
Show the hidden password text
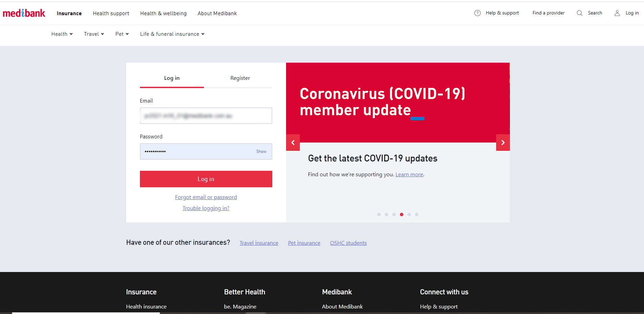pos(261,151)
